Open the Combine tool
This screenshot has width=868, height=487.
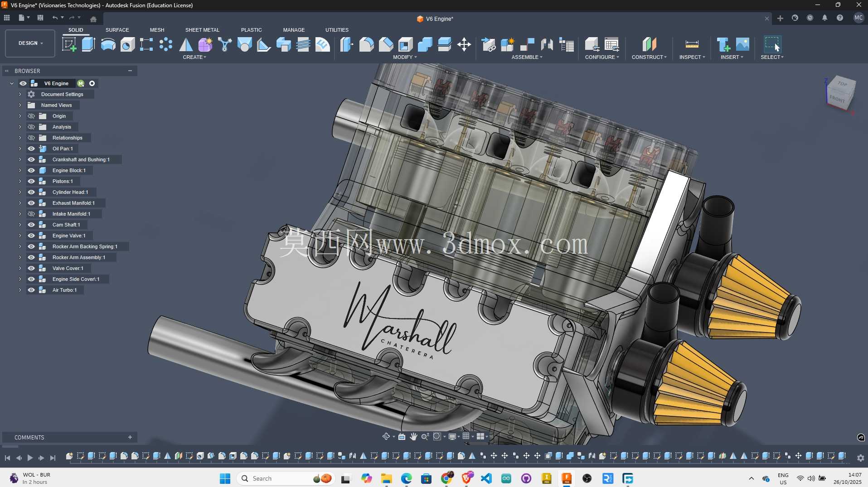pyautogui.click(x=425, y=44)
